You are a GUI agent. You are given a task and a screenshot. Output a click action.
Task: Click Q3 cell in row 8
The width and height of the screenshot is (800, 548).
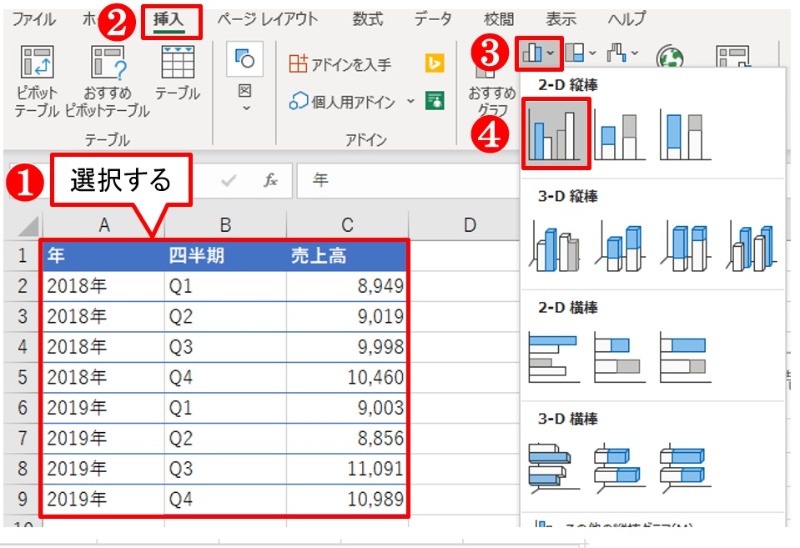coord(225,469)
